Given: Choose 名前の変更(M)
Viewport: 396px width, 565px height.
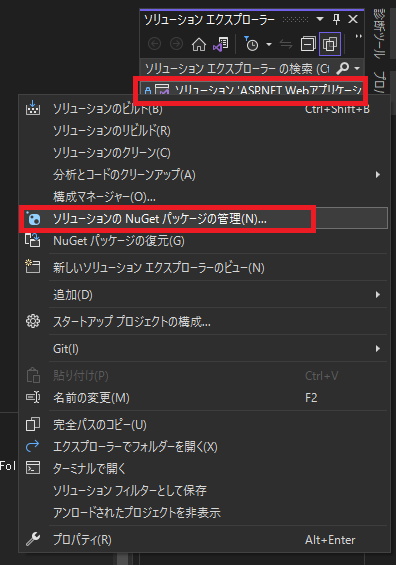Looking at the screenshot, I should 205,398.
